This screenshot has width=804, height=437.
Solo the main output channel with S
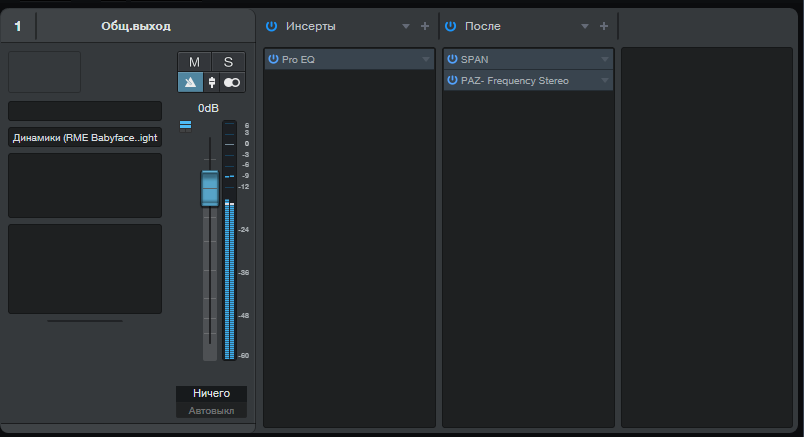[x=229, y=62]
